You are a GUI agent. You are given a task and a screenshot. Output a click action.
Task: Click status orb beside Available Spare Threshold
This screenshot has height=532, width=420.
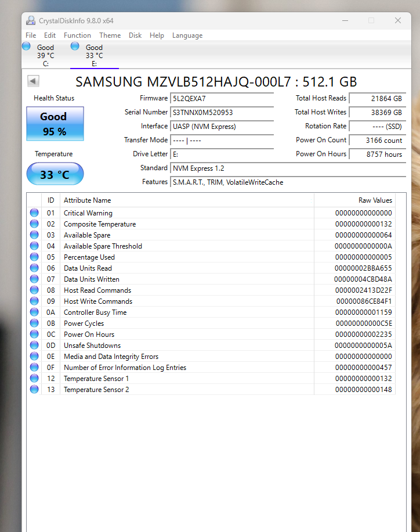[34, 246]
